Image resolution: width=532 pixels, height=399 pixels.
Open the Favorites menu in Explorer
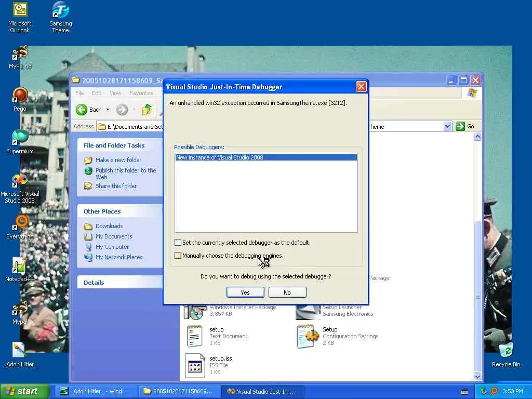(x=141, y=93)
